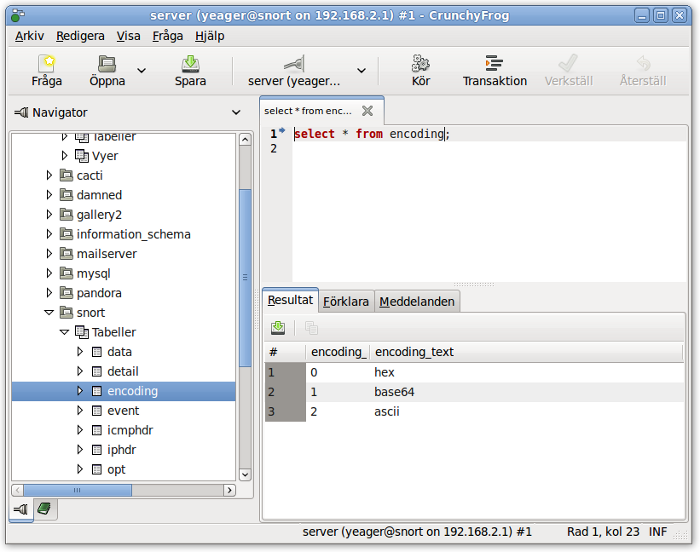Click the snort database icon
700x552 pixels.
point(67,312)
